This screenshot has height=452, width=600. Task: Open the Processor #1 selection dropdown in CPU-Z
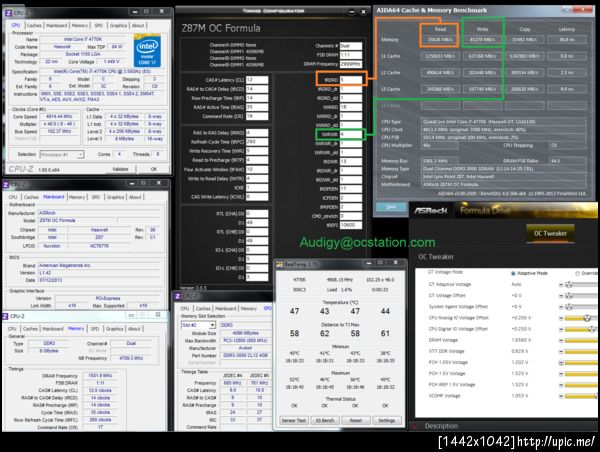[x=62, y=154]
